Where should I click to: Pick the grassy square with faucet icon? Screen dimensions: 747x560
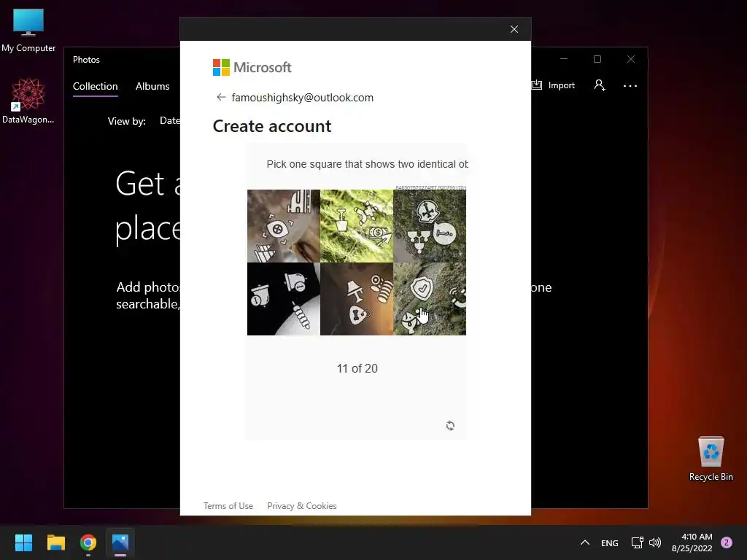(x=357, y=226)
